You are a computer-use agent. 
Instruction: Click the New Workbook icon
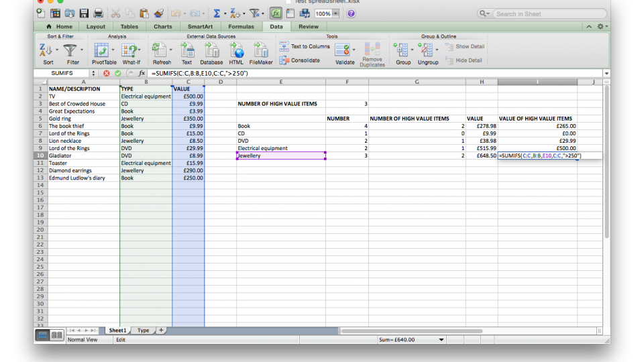click(x=41, y=13)
